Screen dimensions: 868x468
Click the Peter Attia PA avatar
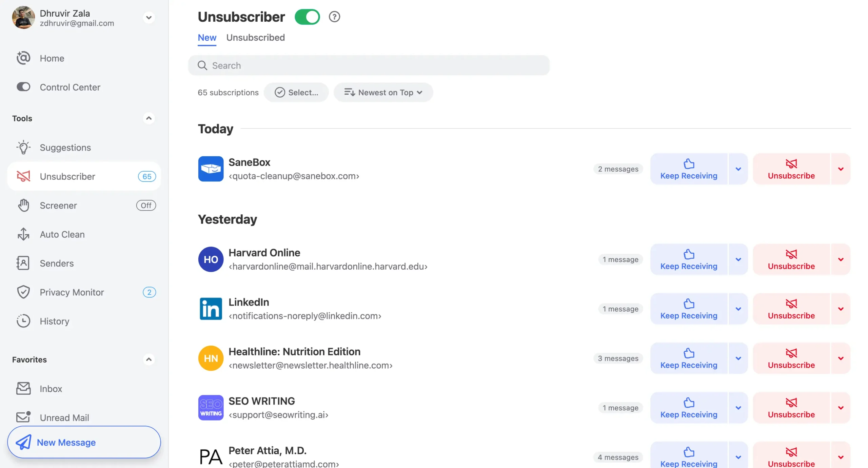pyautogui.click(x=211, y=456)
